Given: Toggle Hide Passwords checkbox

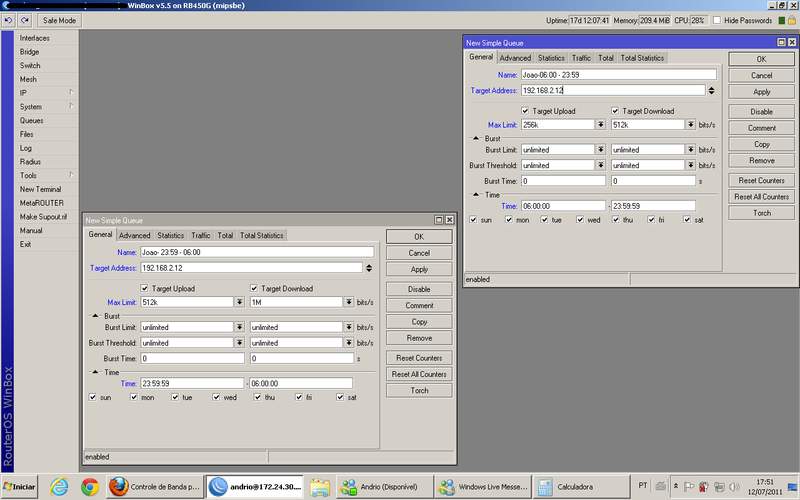Looking at the screenshot, I should 716,20.
